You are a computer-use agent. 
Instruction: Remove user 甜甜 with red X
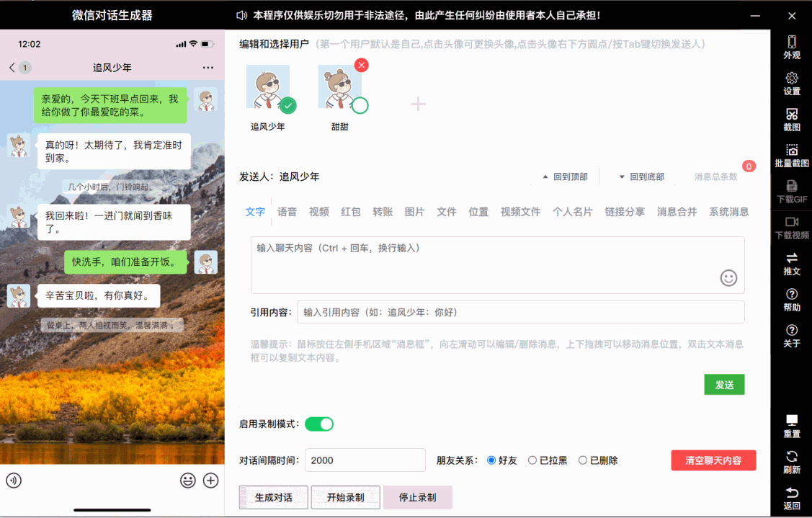[362, 66]
